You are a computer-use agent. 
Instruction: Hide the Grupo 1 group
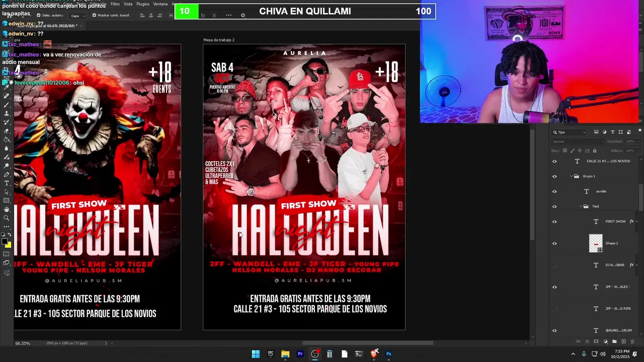(554, 176)
